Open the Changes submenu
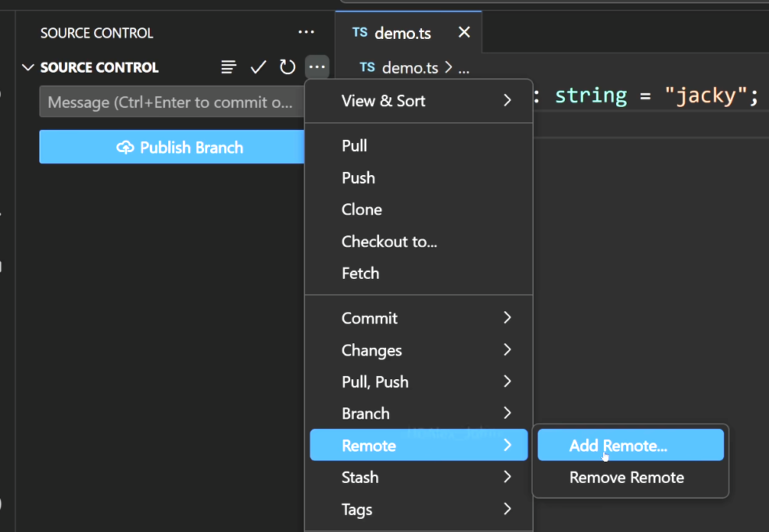This screenshot has width=769, height=532. (418, 350)
